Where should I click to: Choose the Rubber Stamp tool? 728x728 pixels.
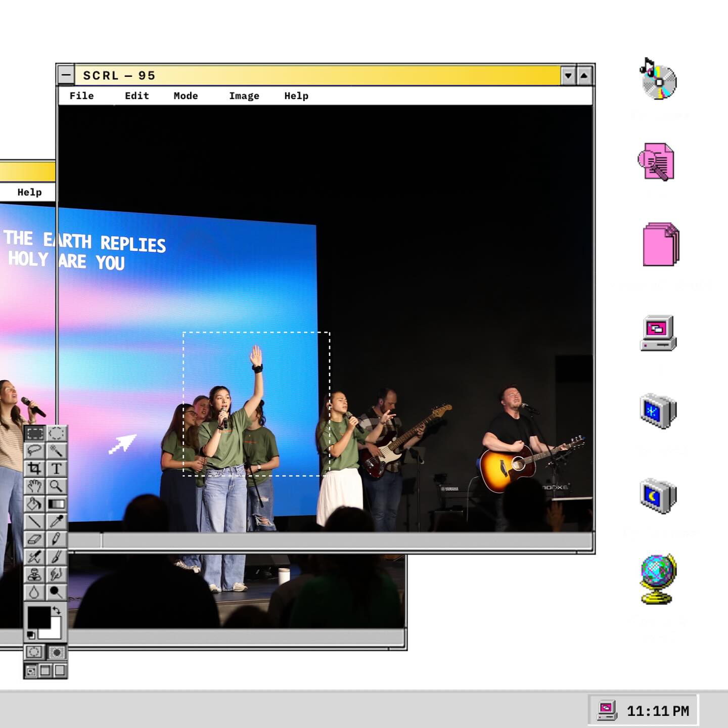coord(34,574)
